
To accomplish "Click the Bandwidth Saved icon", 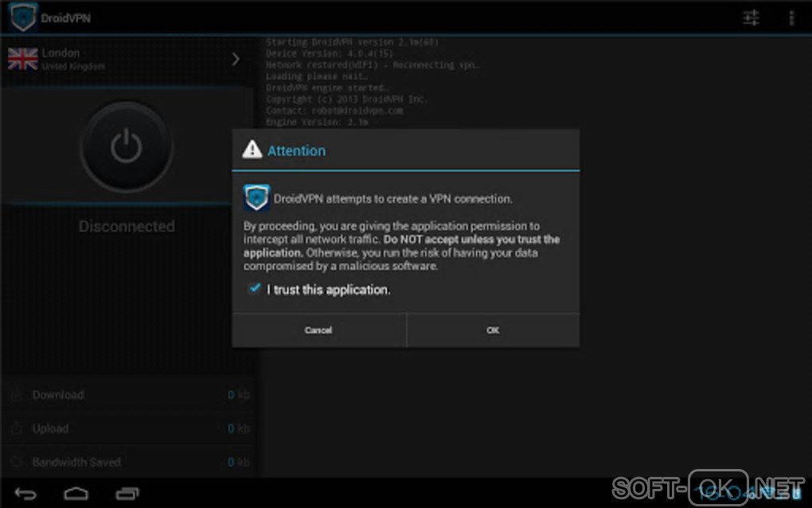I will tap(16, 462).
